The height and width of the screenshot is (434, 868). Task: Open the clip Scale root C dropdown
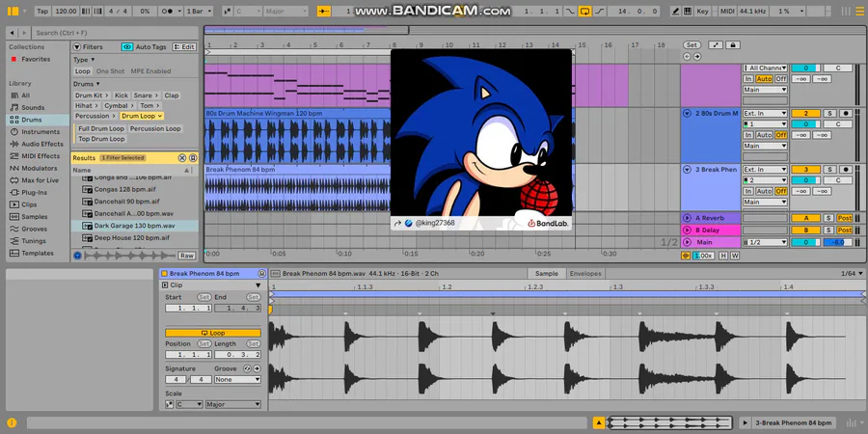(x=189, y=405)
